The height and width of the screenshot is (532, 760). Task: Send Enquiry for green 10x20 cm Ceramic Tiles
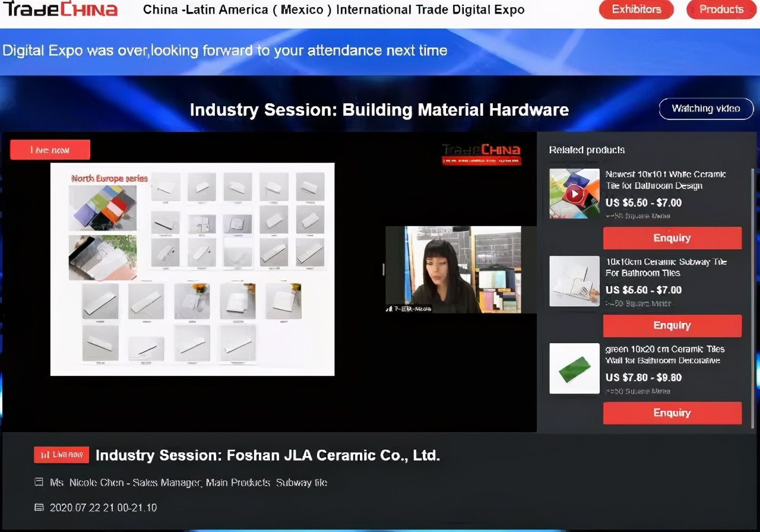point(672,413)
